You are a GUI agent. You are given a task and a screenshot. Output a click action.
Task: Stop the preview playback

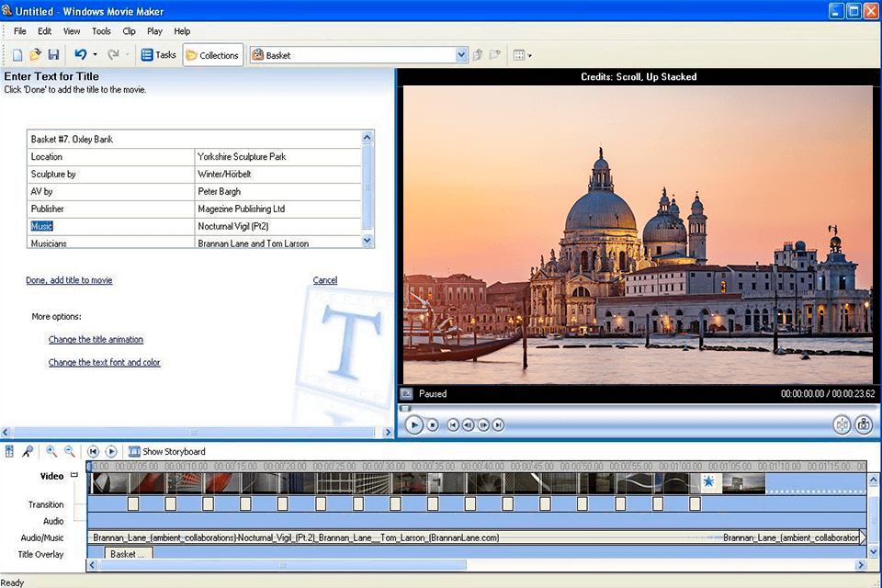[x=433, y=425]
